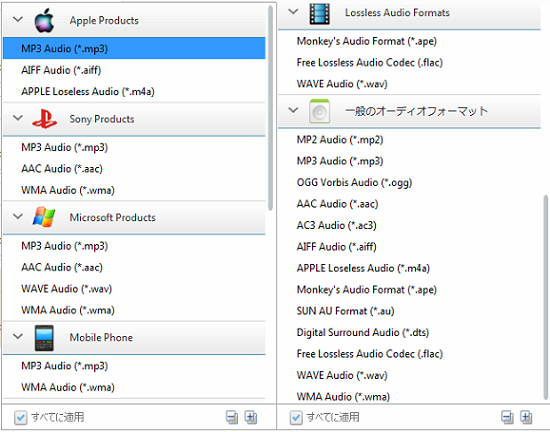Collapse the 一般のオーディオフォーマット chevron

tap(293, 110)
